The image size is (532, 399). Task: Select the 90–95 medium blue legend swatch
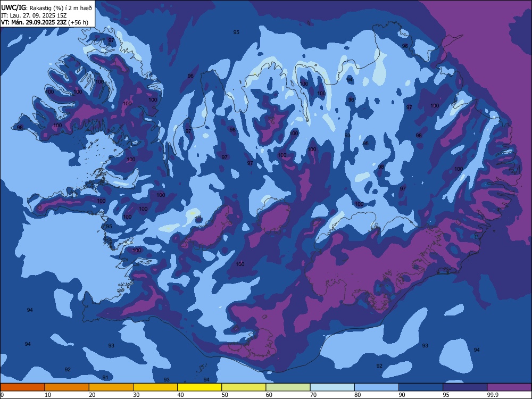click(421, 387)
